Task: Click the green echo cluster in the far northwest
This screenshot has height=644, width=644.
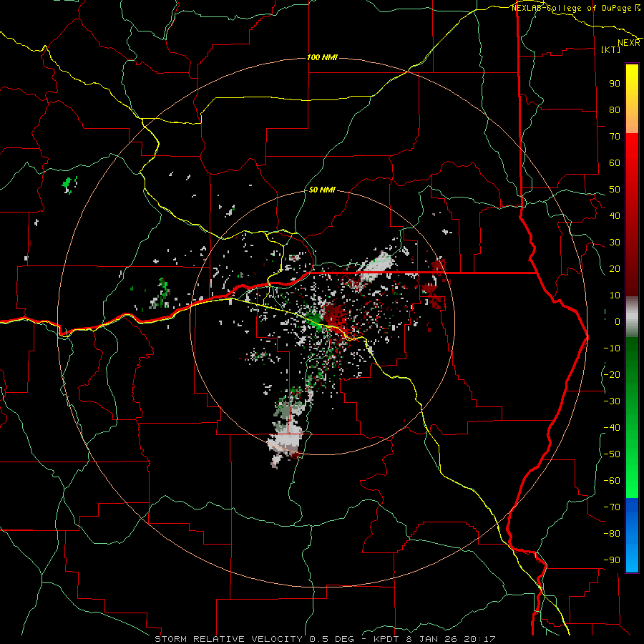Action: (x=69, y=185)
